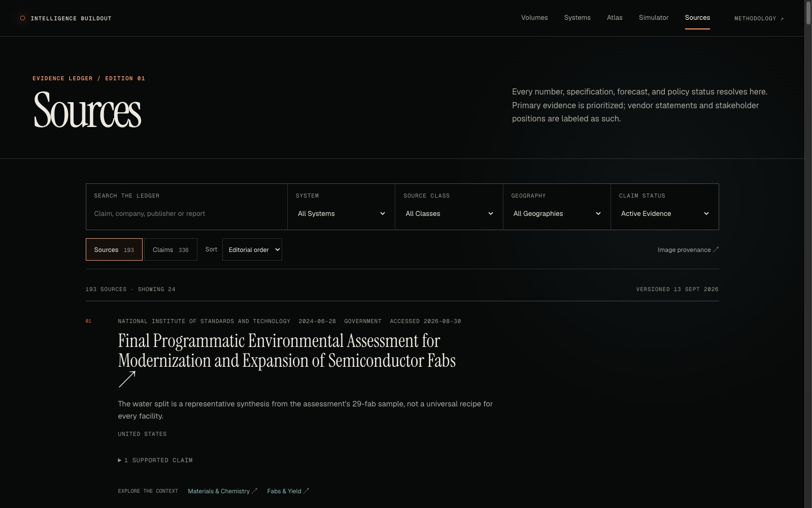Open the Simulator nav item

click(654, 18)
